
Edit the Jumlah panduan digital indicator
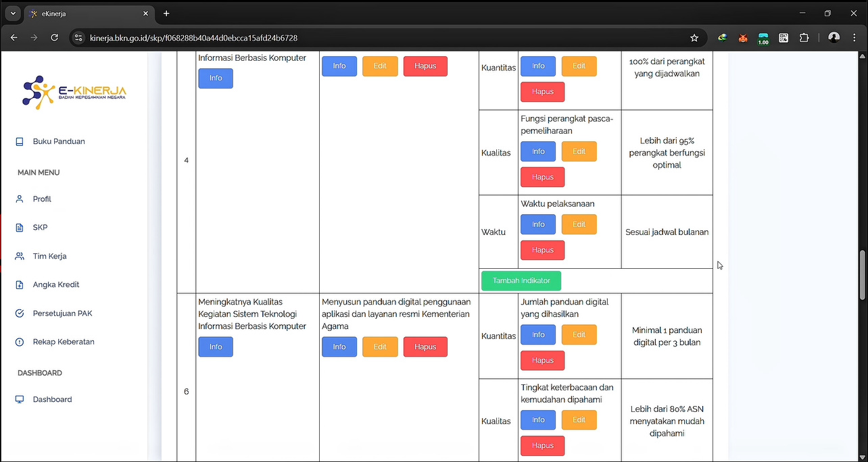click(579, 335)
